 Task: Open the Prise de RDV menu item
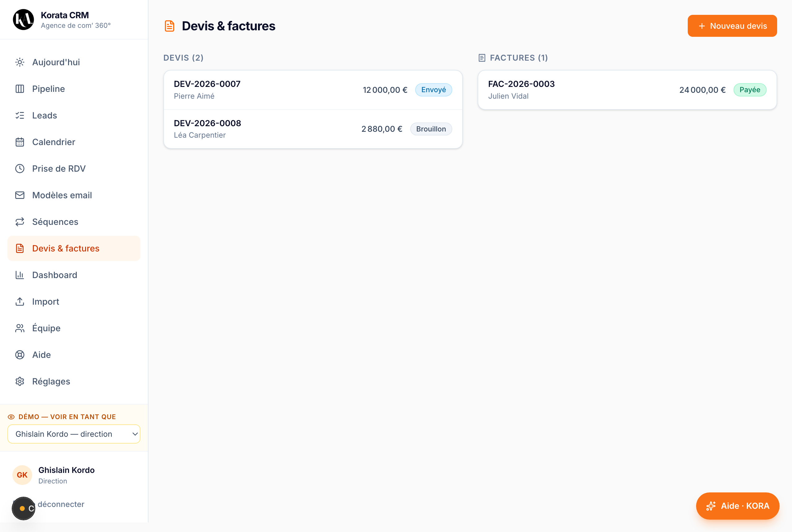pyautogui.click(x=74, y=169)
